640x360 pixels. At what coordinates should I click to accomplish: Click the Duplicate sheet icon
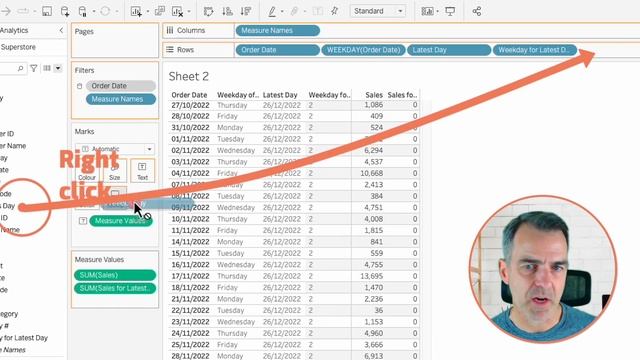[160, 11]
